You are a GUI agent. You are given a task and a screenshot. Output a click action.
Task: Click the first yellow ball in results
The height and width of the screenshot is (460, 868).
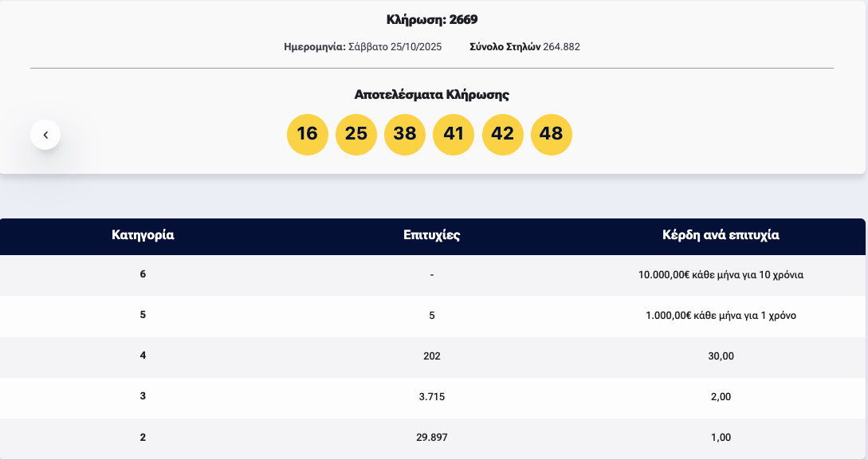click(x=307, y=134)
